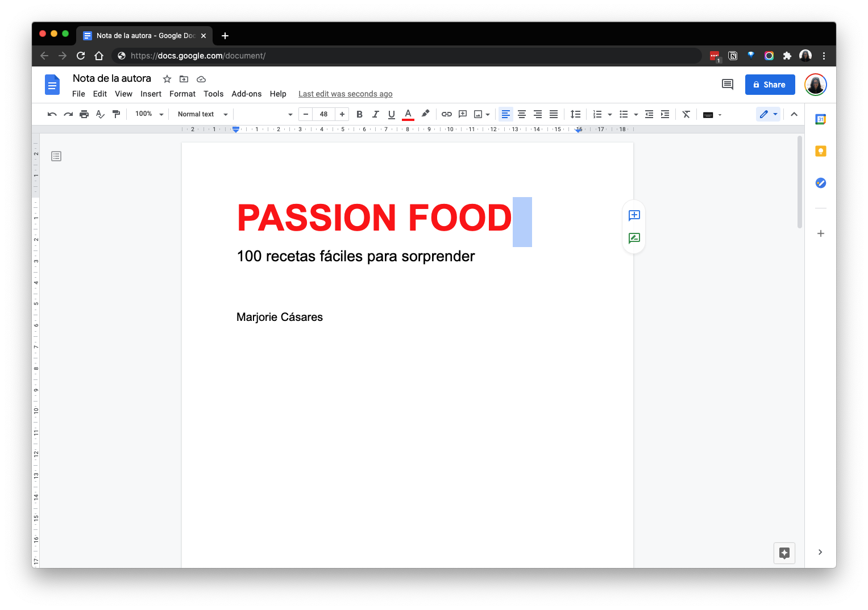Expand the Normal text styles dropdown
Viewport: 868px width, 610px height.
202,114
